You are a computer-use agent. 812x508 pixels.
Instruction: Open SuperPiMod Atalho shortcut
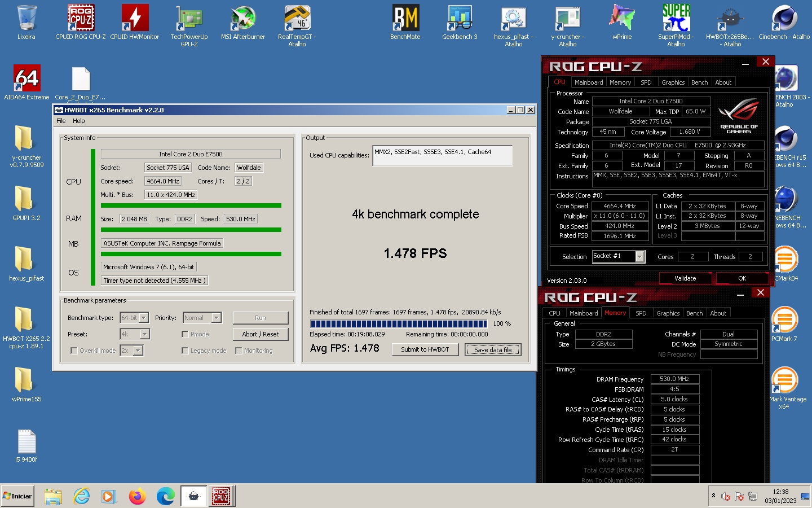(x=676, y=26)
